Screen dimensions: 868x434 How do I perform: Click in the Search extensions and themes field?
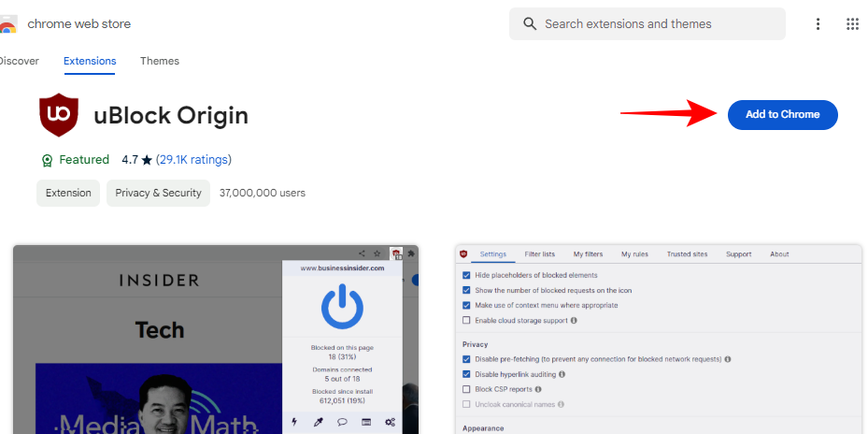tap(647, 23)
